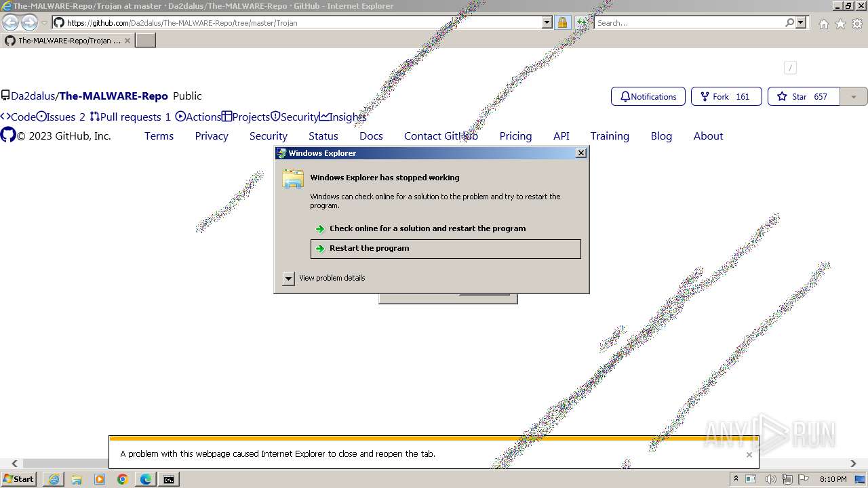
Task: Select the The-MALWARE-Repo/Trojan tab
Action: coord(66,40)
